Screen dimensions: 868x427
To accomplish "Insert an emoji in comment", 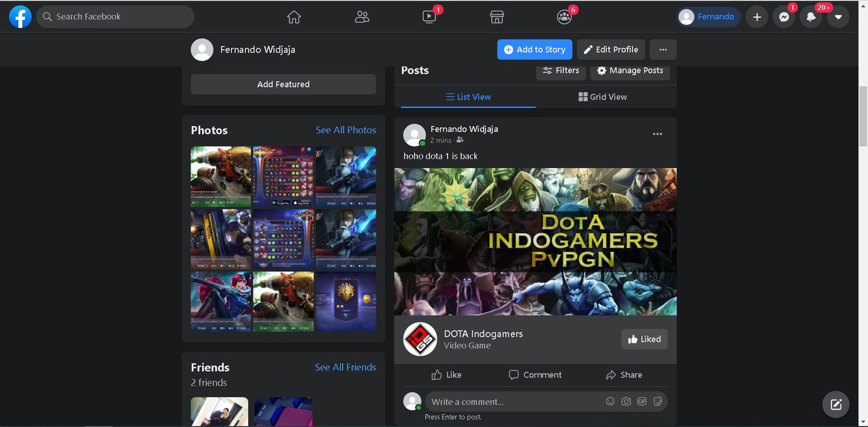I will pos(610,402).
